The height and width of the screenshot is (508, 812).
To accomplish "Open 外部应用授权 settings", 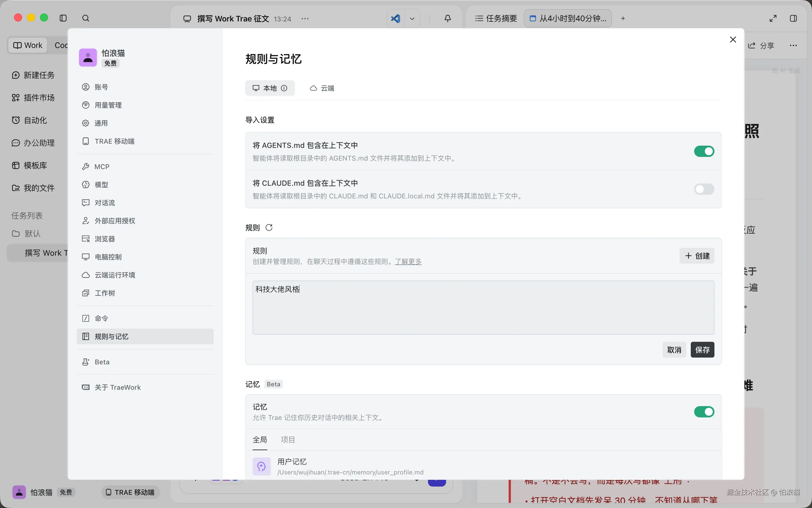I will (x=145, y=221).
